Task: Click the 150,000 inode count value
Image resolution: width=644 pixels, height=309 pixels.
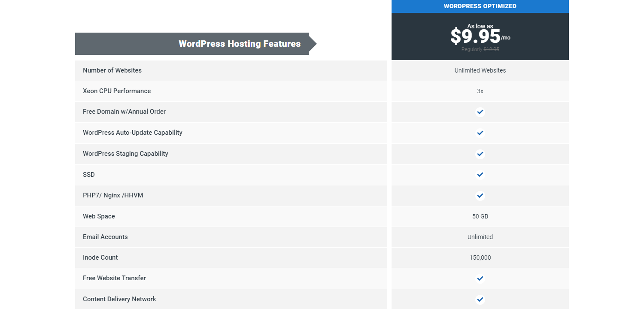Action: (x=480, y=257)
